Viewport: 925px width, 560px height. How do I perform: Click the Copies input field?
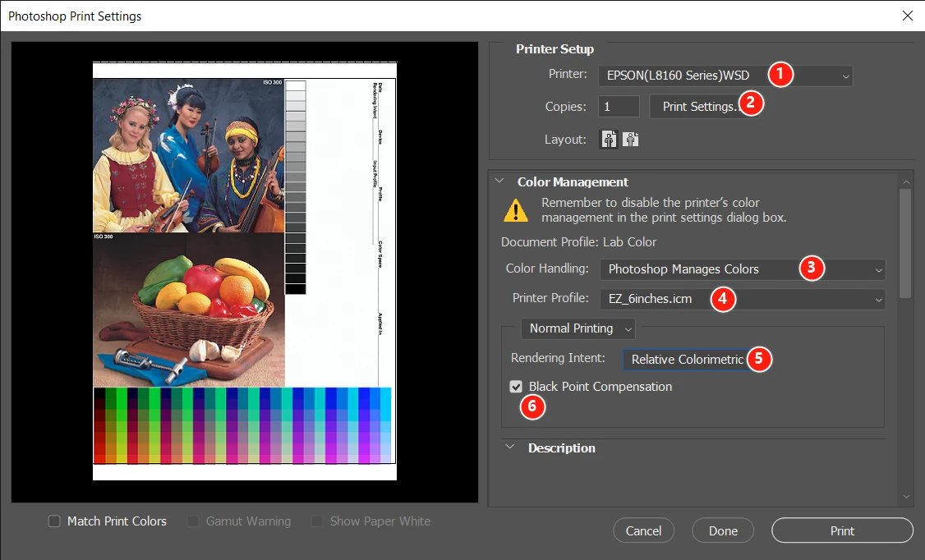point(619,107)
